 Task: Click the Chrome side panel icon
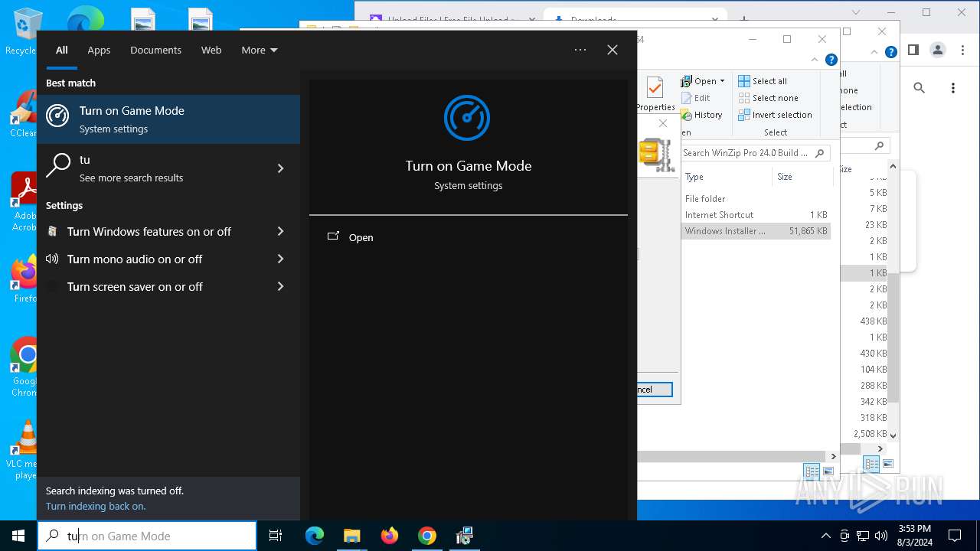click(913, 50)
